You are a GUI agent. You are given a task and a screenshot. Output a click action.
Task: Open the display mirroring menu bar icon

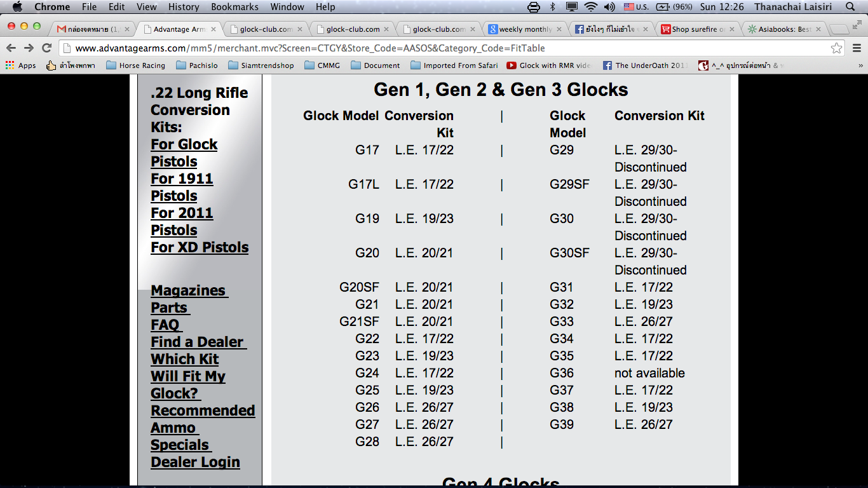click(x=572, y=7)
